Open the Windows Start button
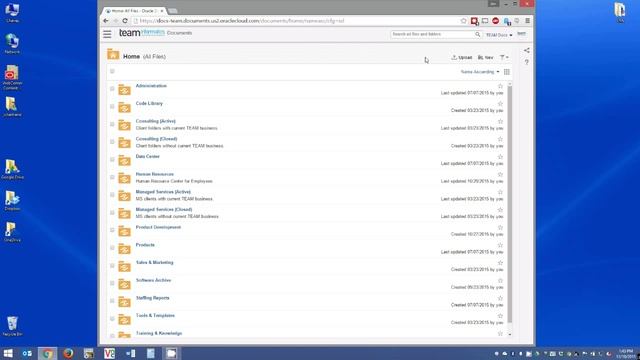Viewport: 640px width, 360px height. point(8,353)
